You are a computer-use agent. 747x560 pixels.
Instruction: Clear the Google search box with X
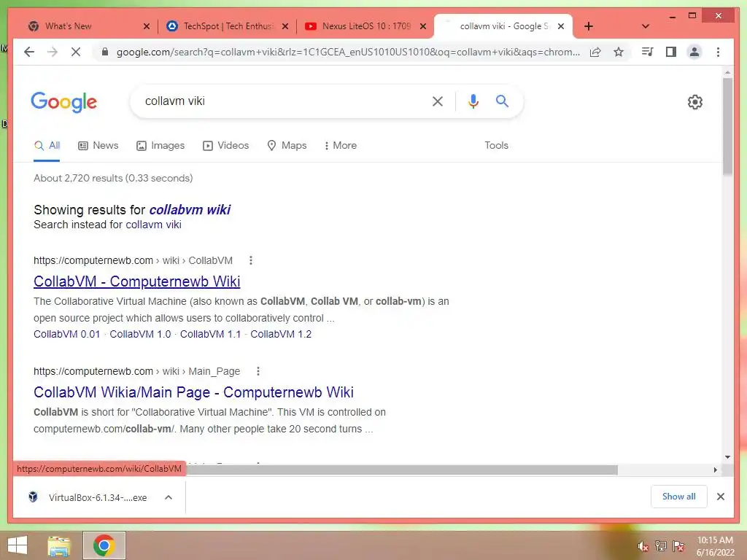tap(438, 101)
